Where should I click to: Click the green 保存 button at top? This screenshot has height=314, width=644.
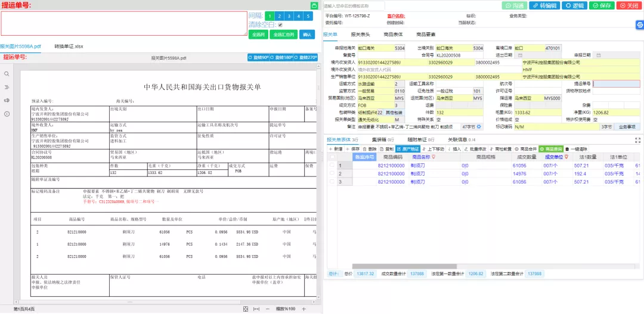602,6
